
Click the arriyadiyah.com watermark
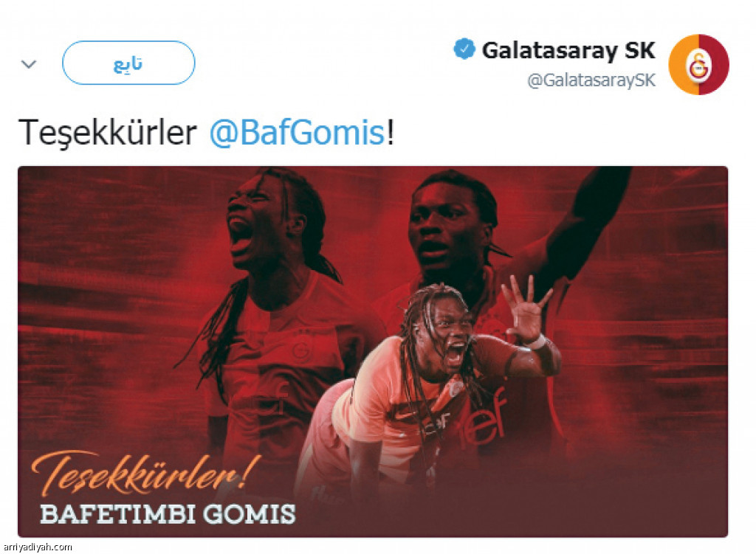click(x=38, y=547)
